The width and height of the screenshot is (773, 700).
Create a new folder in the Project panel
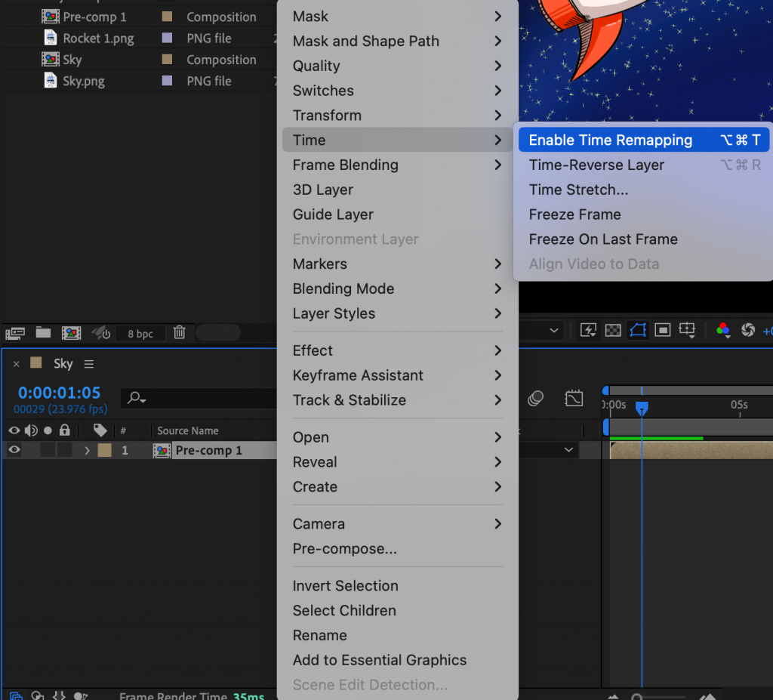(42, 333)
